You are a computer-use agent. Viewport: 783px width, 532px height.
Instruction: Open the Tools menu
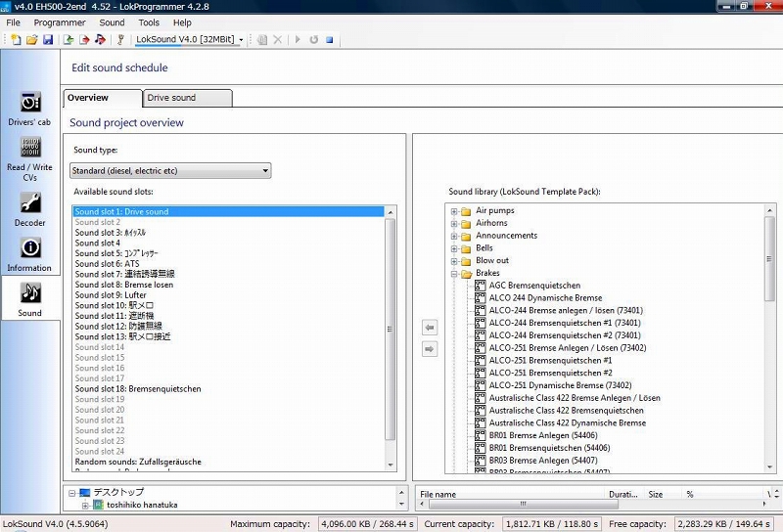point(149,22)
